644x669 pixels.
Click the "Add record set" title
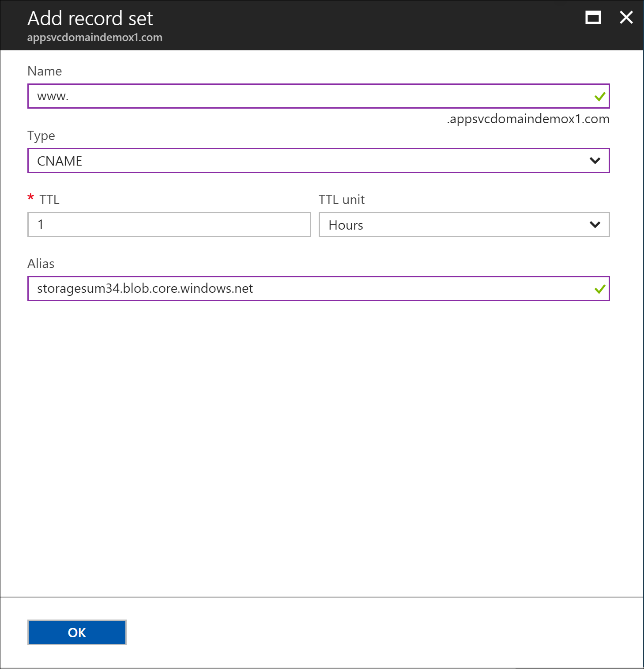[90, 19]
